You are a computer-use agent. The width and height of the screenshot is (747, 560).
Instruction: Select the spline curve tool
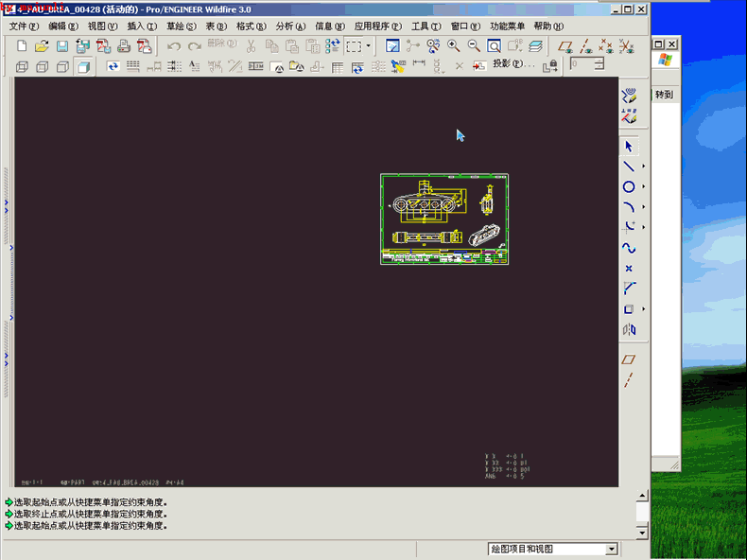pos(629,248)
